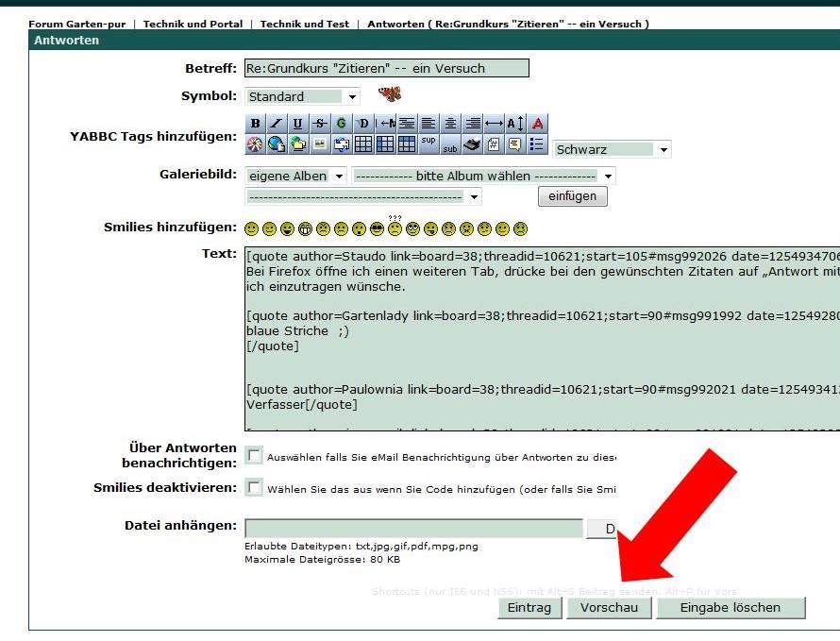The height and width of the screenshot is (641, 840).
Task: Click the red 'A' font color icon
Action: (537, 124)
